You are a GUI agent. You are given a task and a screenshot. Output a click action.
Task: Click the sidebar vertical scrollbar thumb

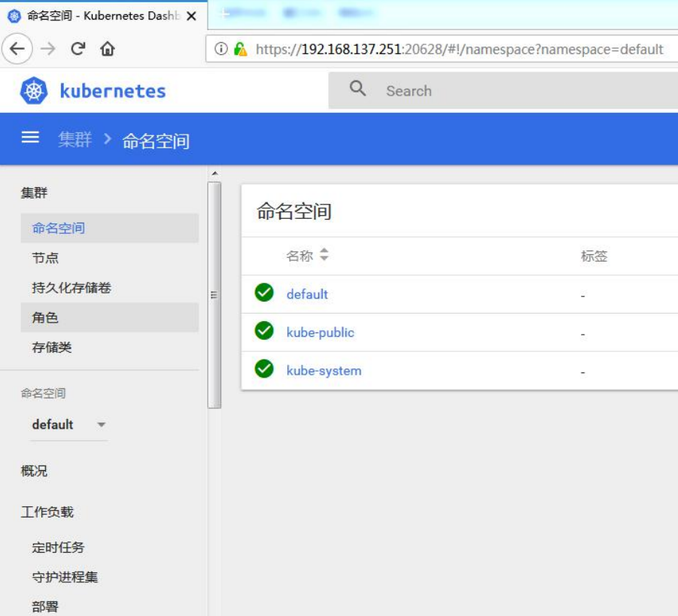214,295
